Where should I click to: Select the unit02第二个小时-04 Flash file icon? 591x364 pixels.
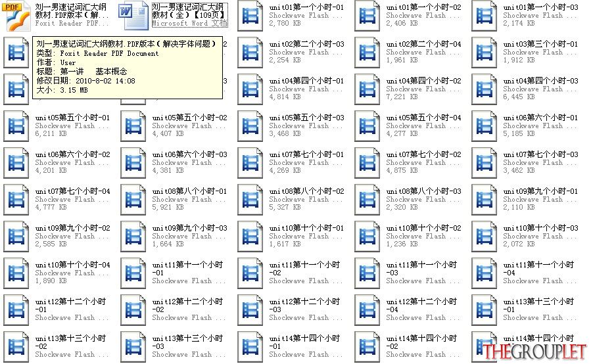coord(367,53)
